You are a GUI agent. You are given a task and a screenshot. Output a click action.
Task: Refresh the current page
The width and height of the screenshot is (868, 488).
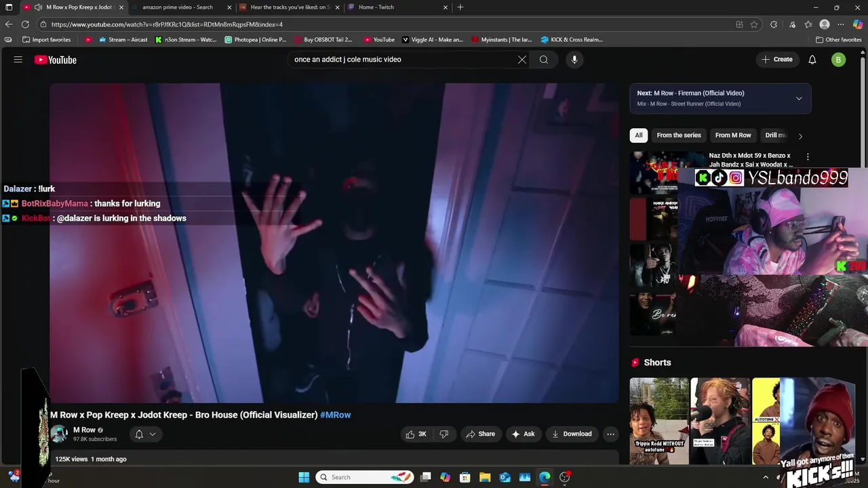25,24
